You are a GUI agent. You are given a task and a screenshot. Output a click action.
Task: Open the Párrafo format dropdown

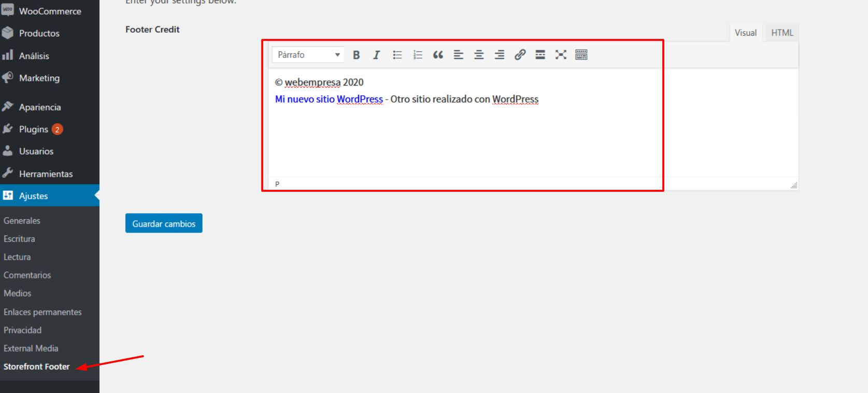tap(308, 55)
